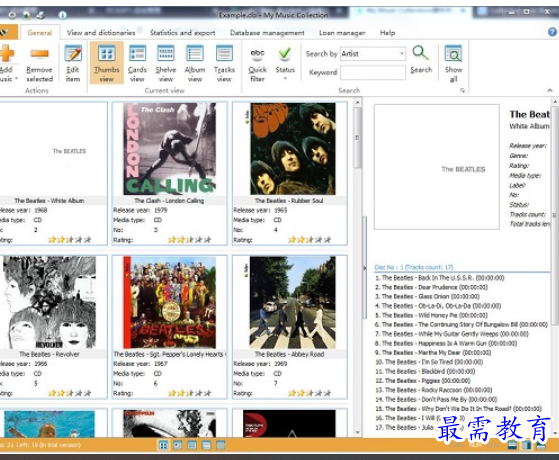Image resolution: width=559 pixels, height=460 pixels.
Task: Collapse details panel with splitter arrow
Action: (x=364, y=268)
